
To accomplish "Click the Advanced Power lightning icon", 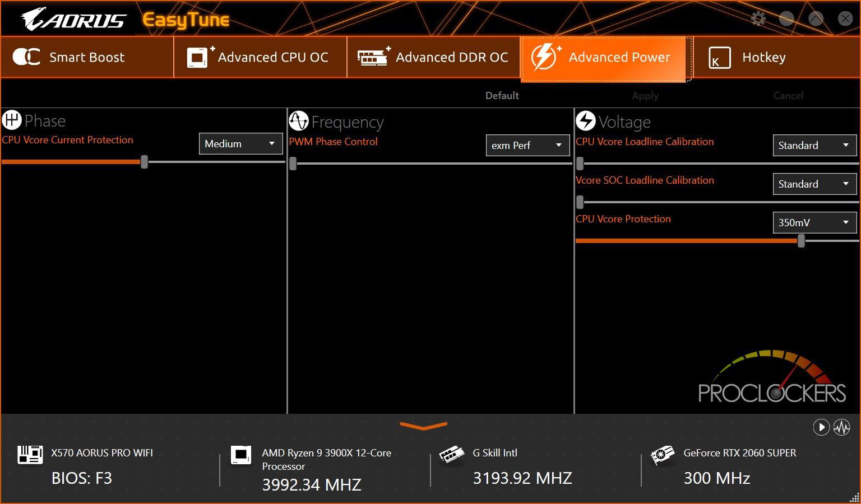I will point(546,57).
